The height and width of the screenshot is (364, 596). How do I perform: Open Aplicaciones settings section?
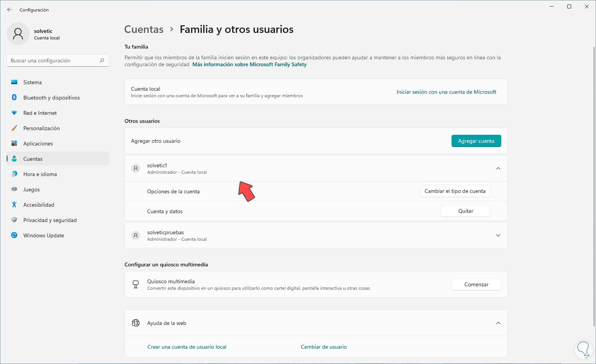[38, 144]
